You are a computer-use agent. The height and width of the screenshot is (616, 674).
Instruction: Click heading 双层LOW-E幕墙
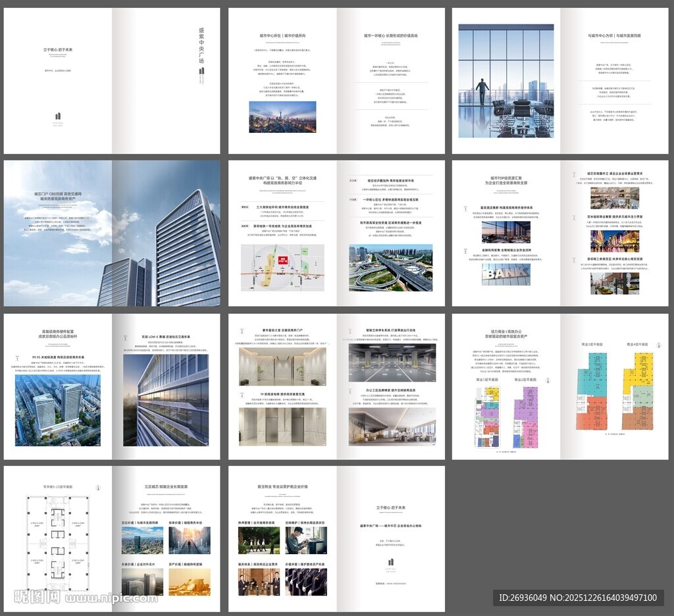point(153,337)
